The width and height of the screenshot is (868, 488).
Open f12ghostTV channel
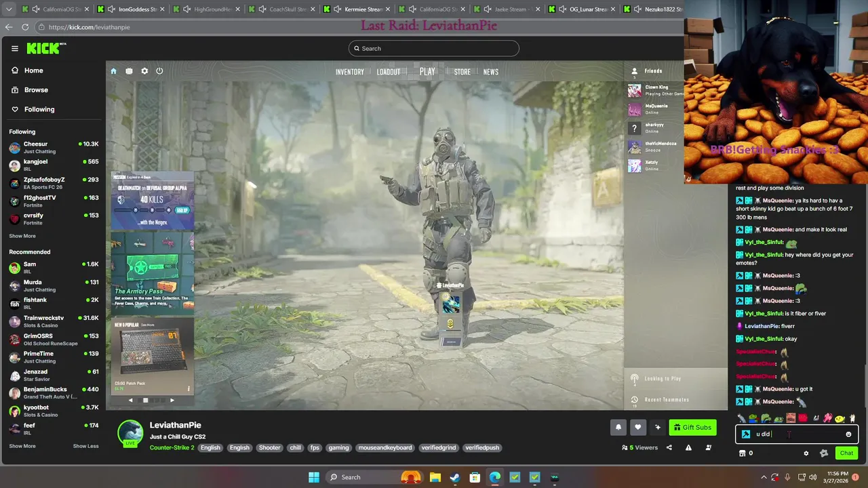54,201
